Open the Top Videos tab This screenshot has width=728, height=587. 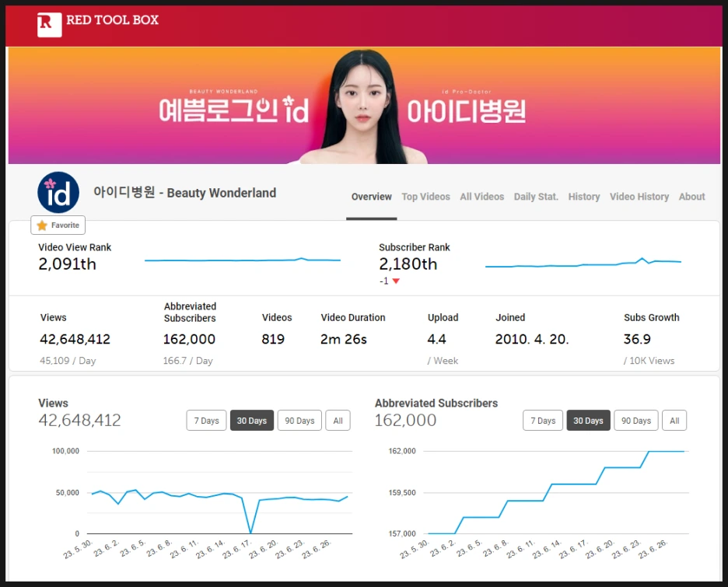pos(425,197)
